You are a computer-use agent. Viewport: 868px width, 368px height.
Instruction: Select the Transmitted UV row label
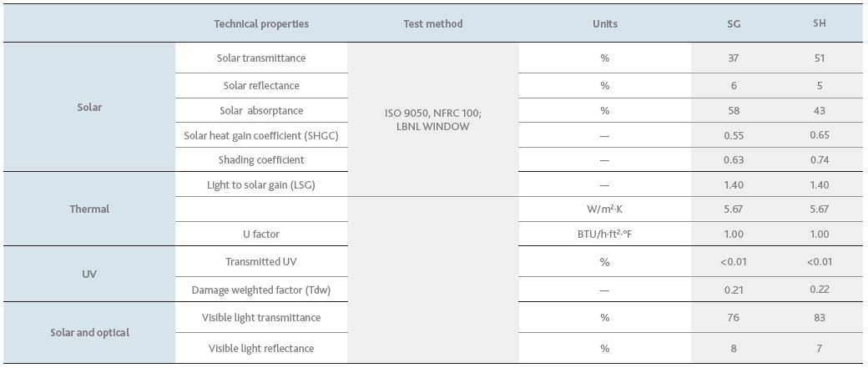tap(260, 262)
